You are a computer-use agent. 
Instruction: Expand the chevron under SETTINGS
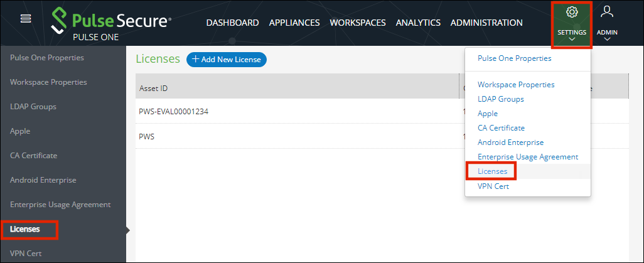click(572, 40)
